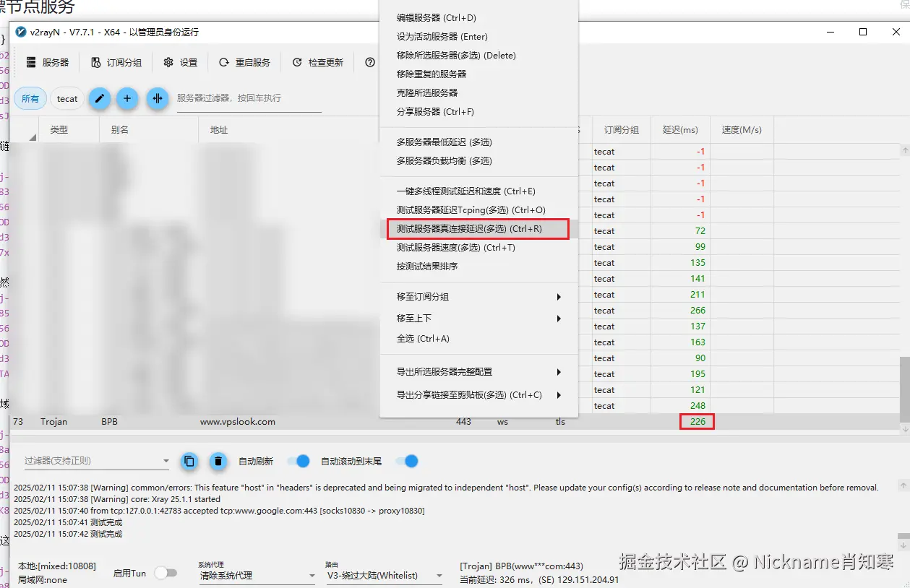Open the 服务器 menu in the toolbar
Image resolution: width=910 pixels, height=588 pixels.
(x=48, y=63)
